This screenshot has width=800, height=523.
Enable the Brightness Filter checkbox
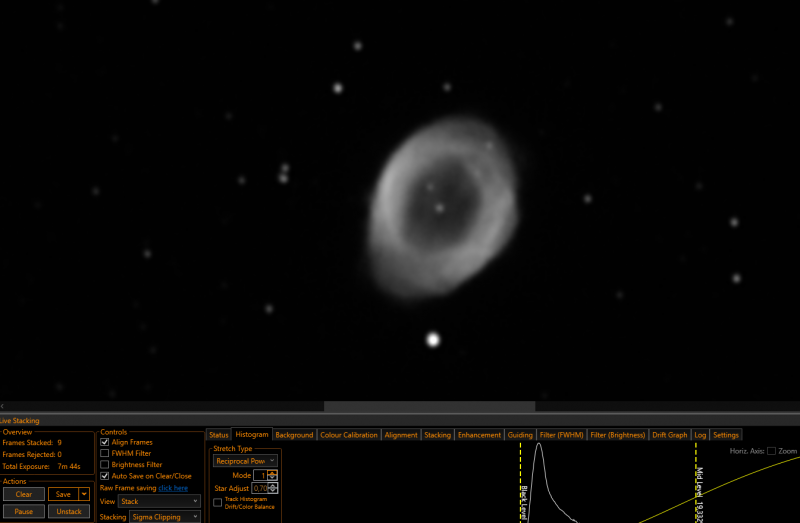(x=105, y=464)
